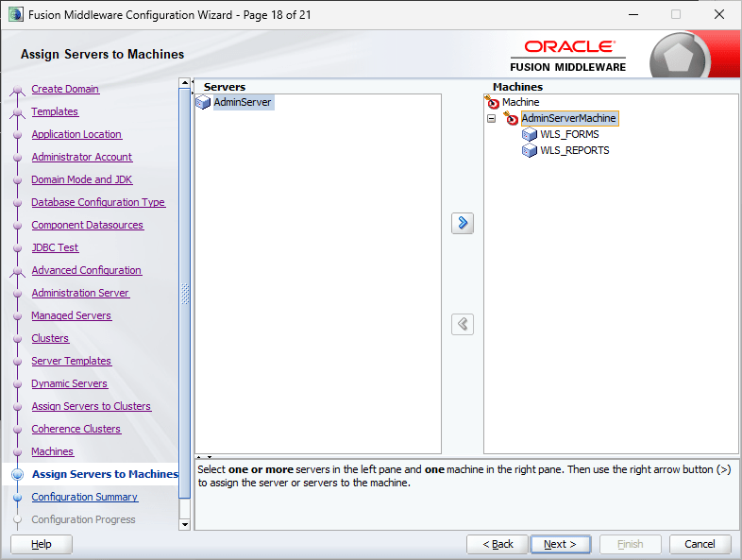Click the WLS_FORMS server icon
The image size is (742, 560).
529,134
